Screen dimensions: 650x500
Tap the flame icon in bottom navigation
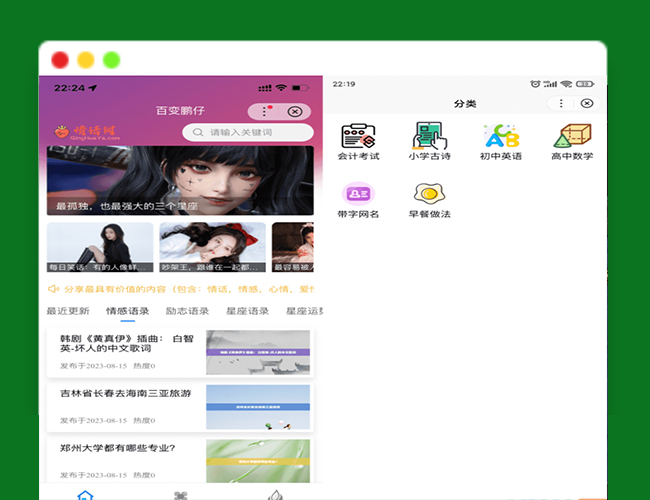coord(276,495)
